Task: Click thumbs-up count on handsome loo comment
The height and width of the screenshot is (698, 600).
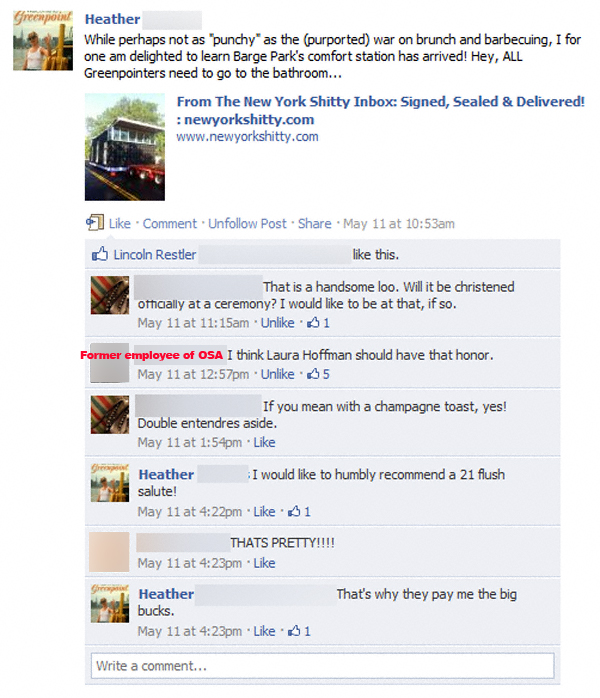Action: [x=318, y=322]
